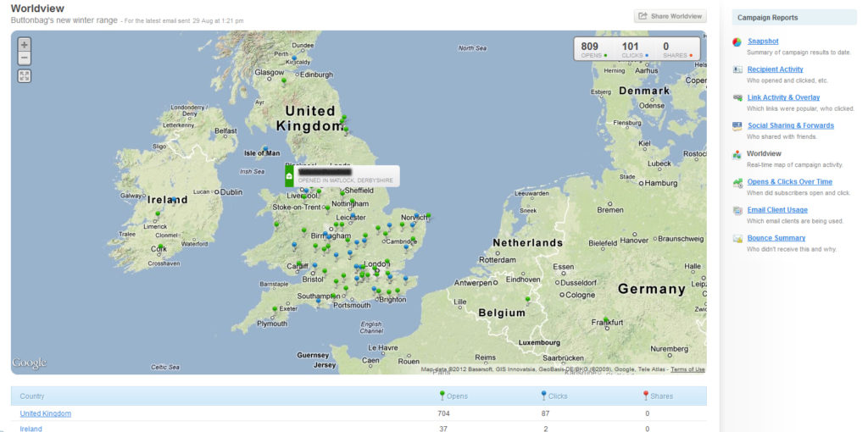Toggle fullscreen map view icon
This screenshot has height=432, width=868.
(x=25, y=75)
